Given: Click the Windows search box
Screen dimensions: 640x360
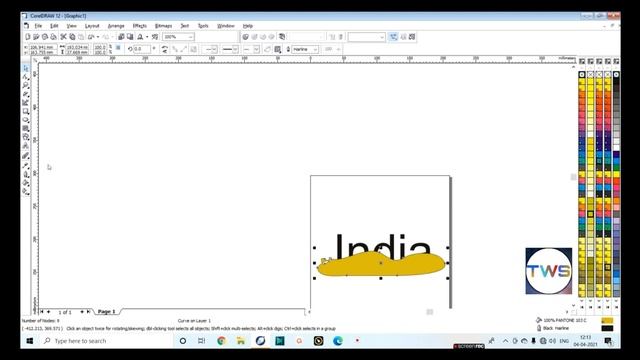Looking at the screenshot, I should click(106, 340).
